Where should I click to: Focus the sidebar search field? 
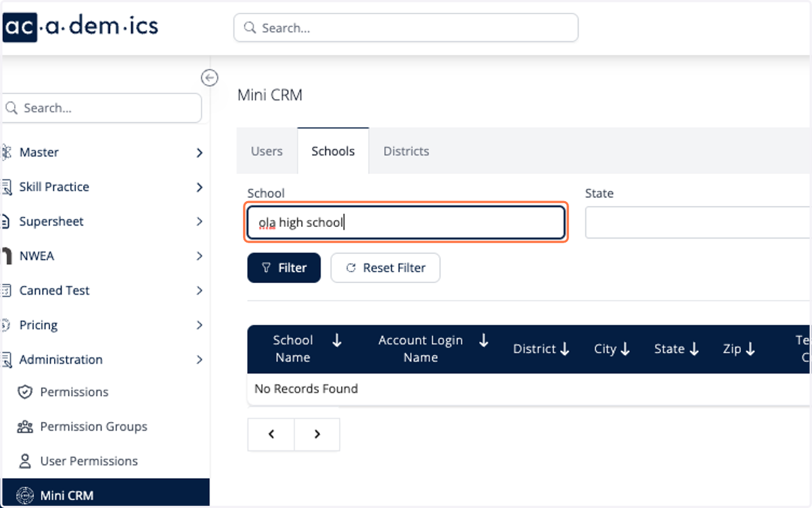(101, 108)
